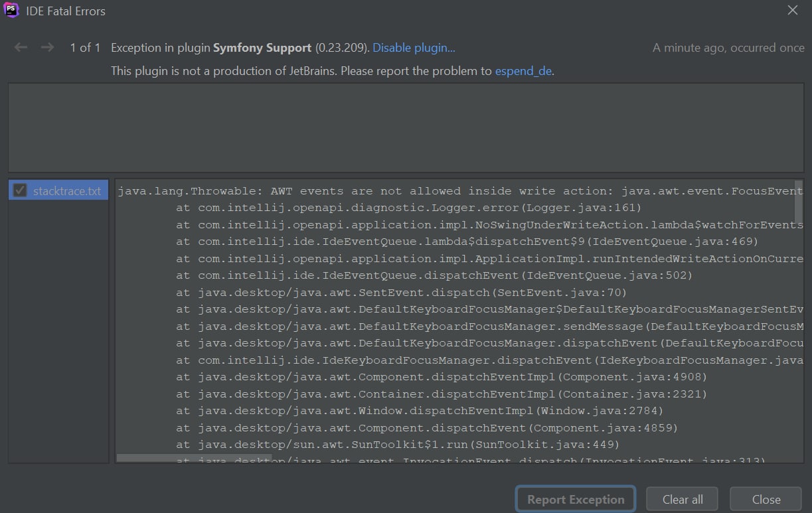The width and height of the screenshot is (812, 513).
Task: Click the Component.java:4908 stack line
Action: coord(442,377)
